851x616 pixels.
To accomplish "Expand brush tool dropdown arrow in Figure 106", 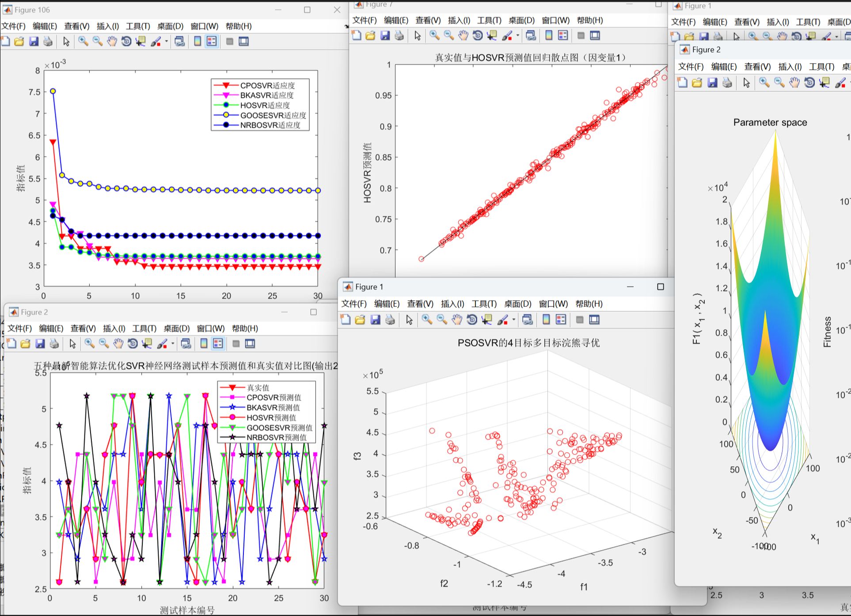I will click(167, 42).
